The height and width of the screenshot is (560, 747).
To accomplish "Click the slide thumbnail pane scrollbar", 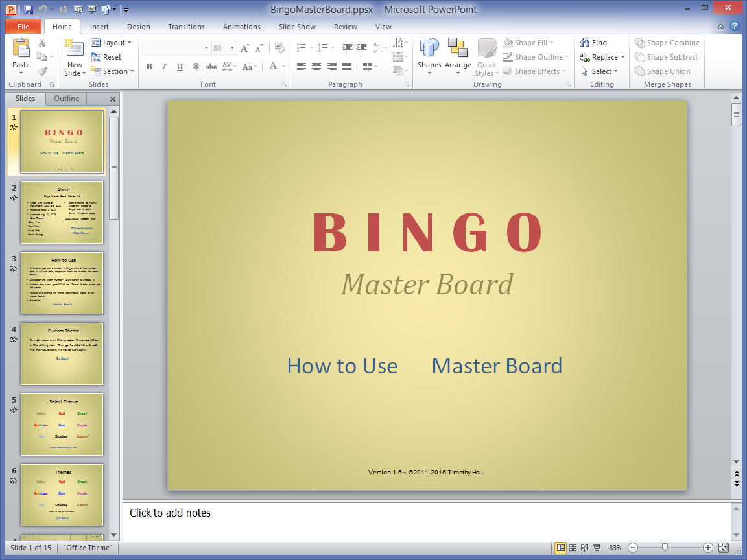I will (x=113, y=168).
